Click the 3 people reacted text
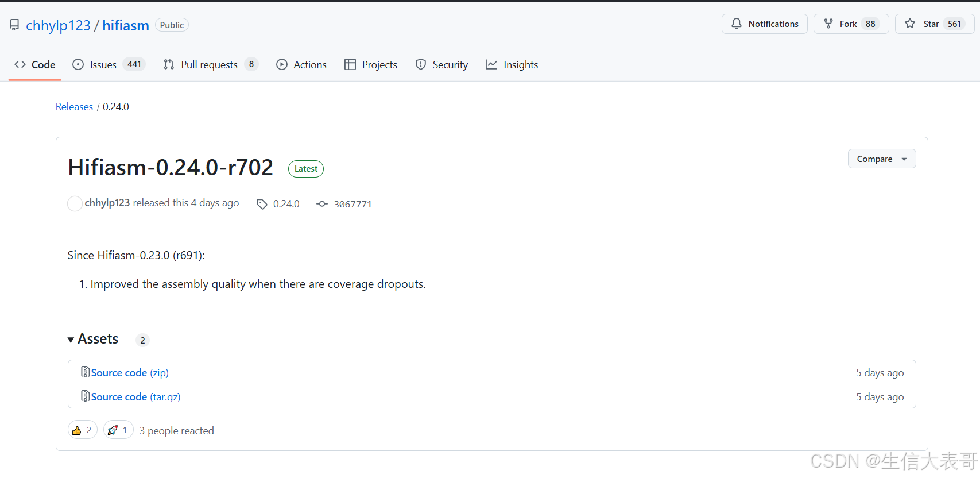 (177, 431)
